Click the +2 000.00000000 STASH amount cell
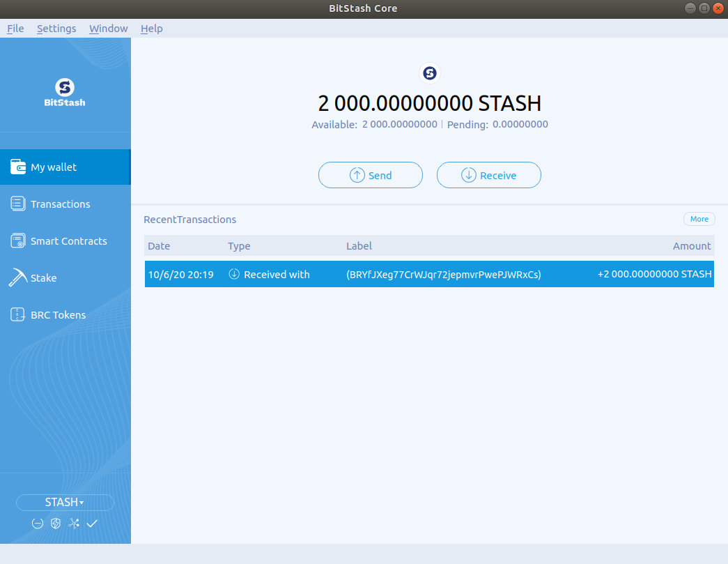 click(x=655, y=274)
